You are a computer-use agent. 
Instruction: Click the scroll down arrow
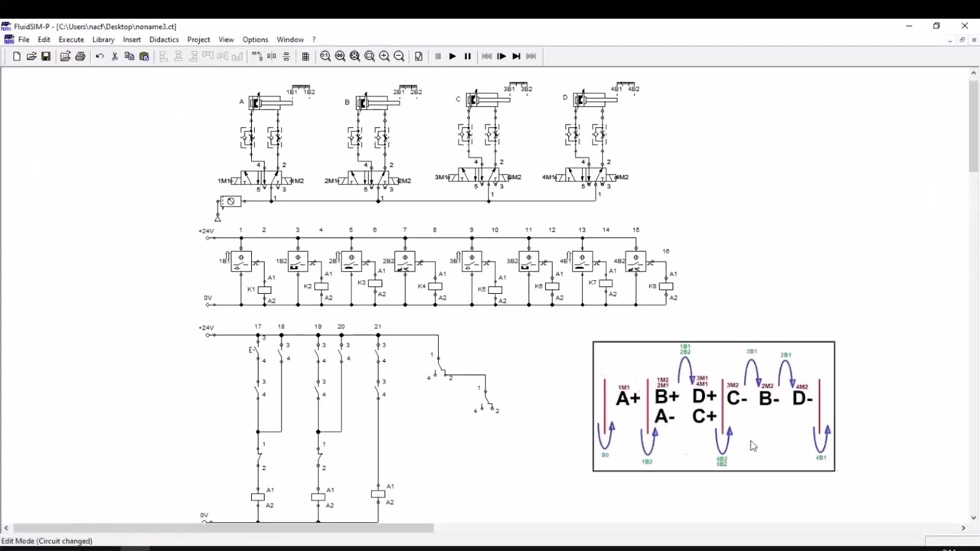[974, 517]
